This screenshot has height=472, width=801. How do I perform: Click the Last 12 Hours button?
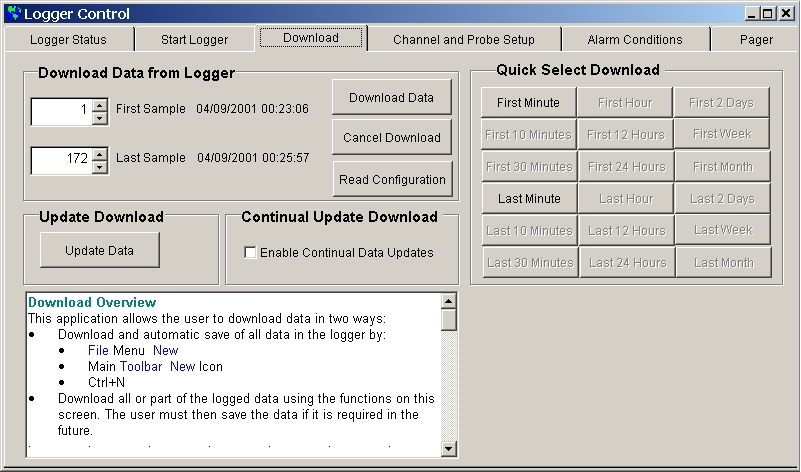pos(627,230)
